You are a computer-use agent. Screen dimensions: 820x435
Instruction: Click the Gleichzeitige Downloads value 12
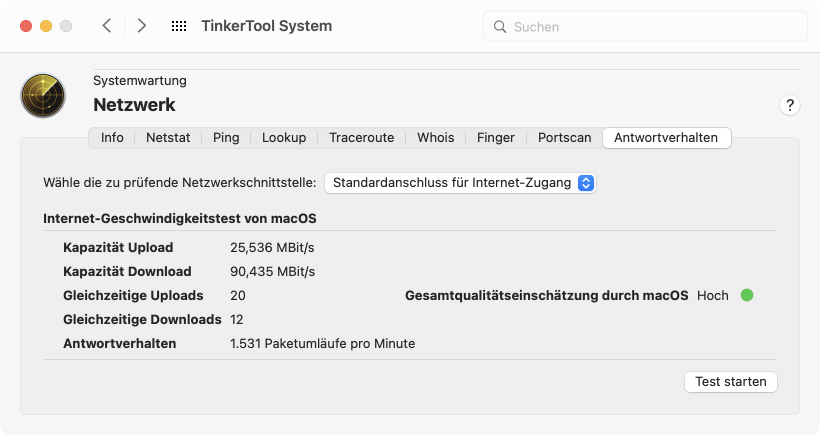coord(237,319)
